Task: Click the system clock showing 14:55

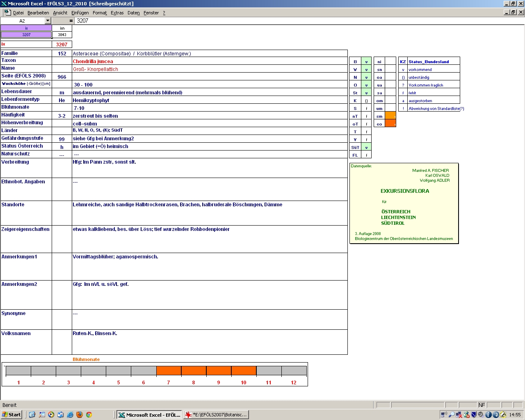Action: point(515,415)
